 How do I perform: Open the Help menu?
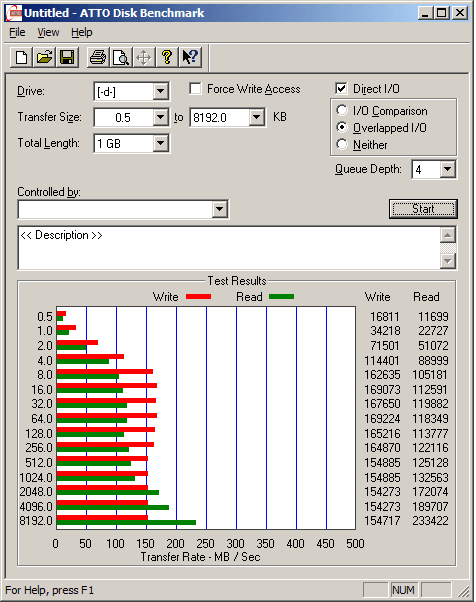coord(82,32)
